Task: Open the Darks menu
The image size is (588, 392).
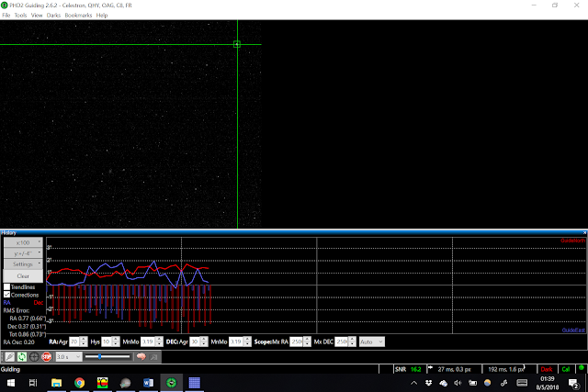Action: point(53,16)
